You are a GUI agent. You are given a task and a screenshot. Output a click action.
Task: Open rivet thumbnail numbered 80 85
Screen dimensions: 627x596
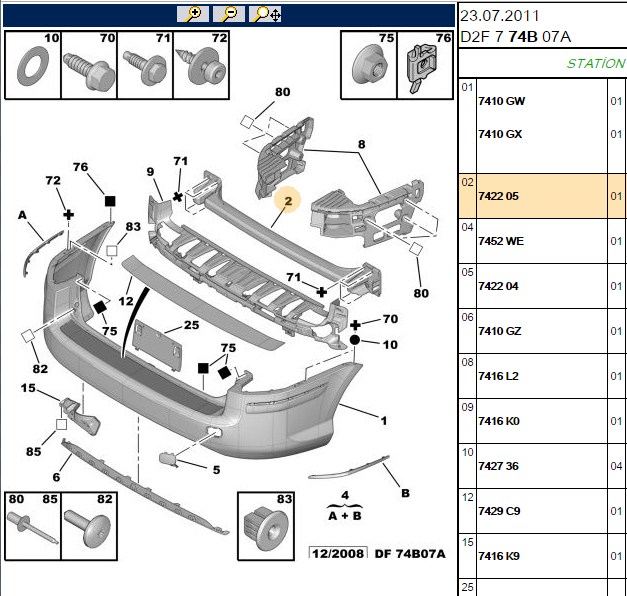(x=33, y=526)
